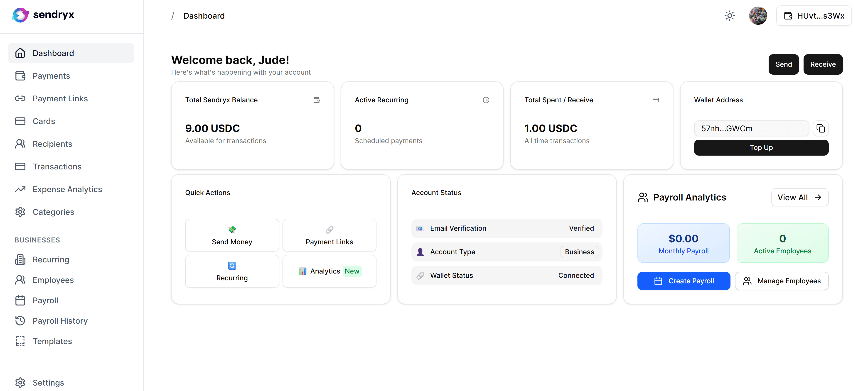Copy the wallet address with copy icon
This screenshot has height=391, width=868.
tap(821, 128)
